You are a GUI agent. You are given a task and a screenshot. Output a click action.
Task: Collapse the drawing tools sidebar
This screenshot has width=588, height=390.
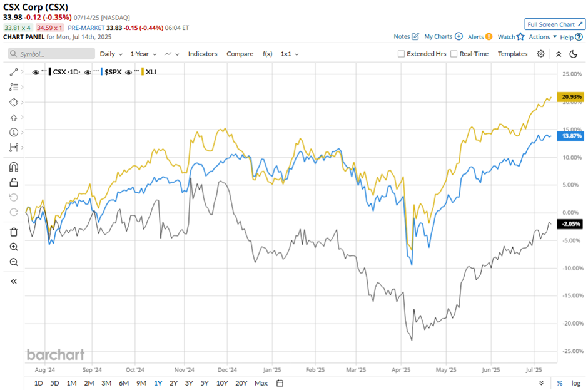coord(14,281)
